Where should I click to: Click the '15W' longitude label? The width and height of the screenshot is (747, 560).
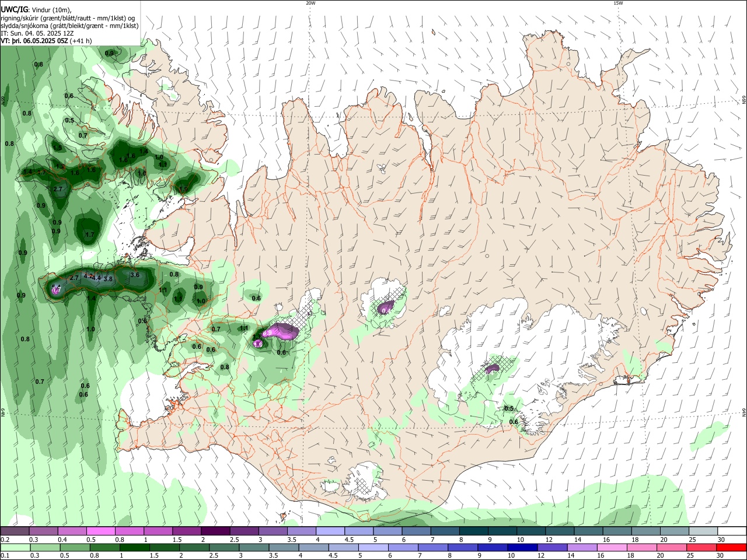[618, 3]
